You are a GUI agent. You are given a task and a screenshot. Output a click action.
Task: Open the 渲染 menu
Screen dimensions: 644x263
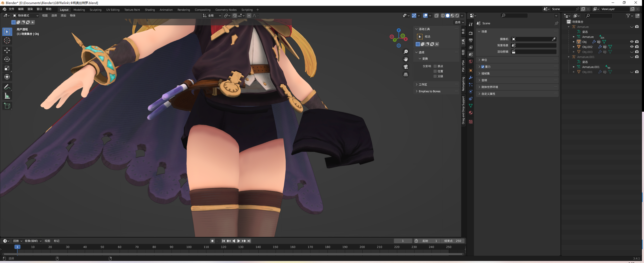click(30, 9)
